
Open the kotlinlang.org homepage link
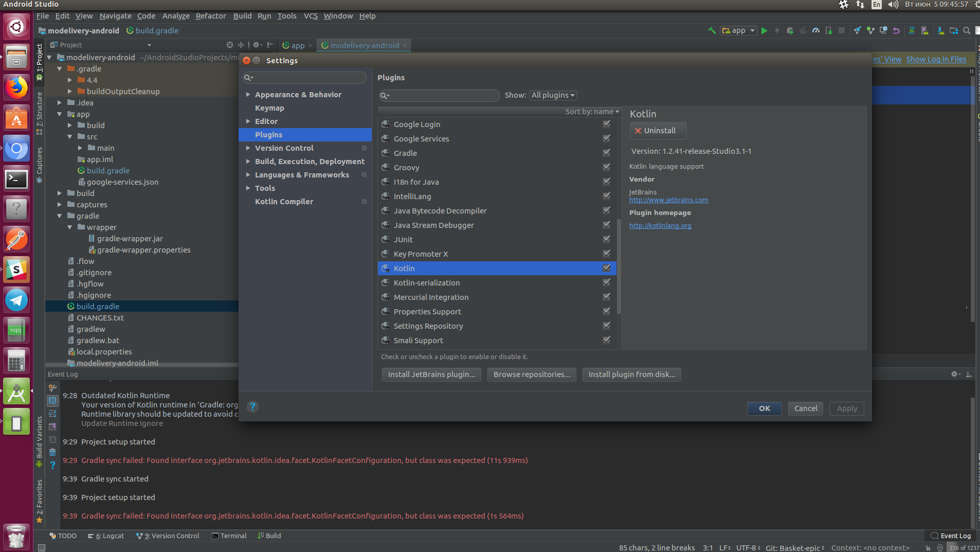[660, 226]
